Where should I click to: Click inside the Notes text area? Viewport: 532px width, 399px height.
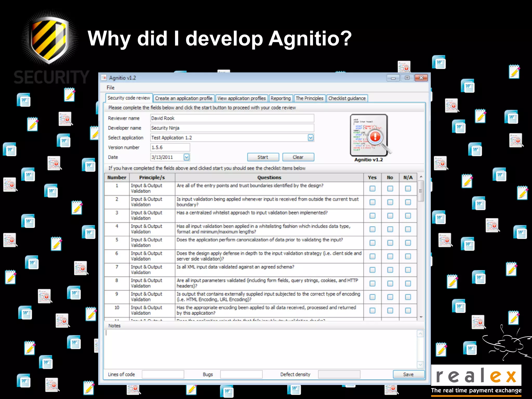pos(260,349)
